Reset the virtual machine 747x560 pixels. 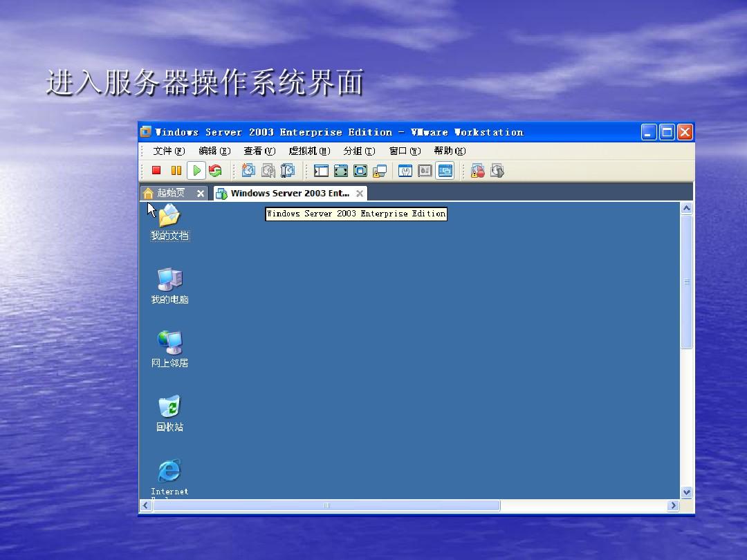point(215,171)
